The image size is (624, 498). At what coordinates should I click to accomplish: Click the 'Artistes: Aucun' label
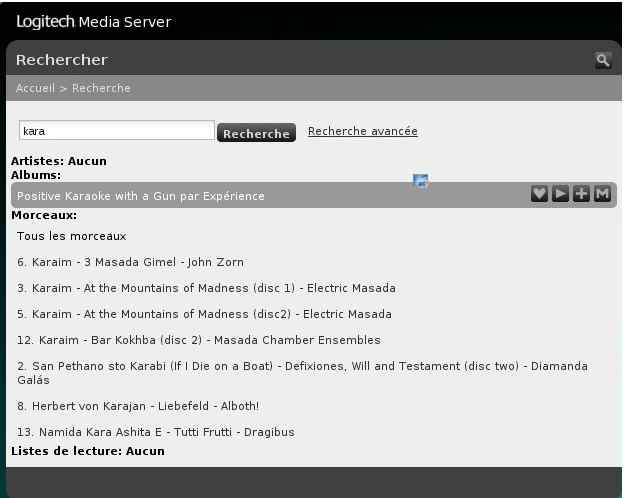tap(59, 161)
